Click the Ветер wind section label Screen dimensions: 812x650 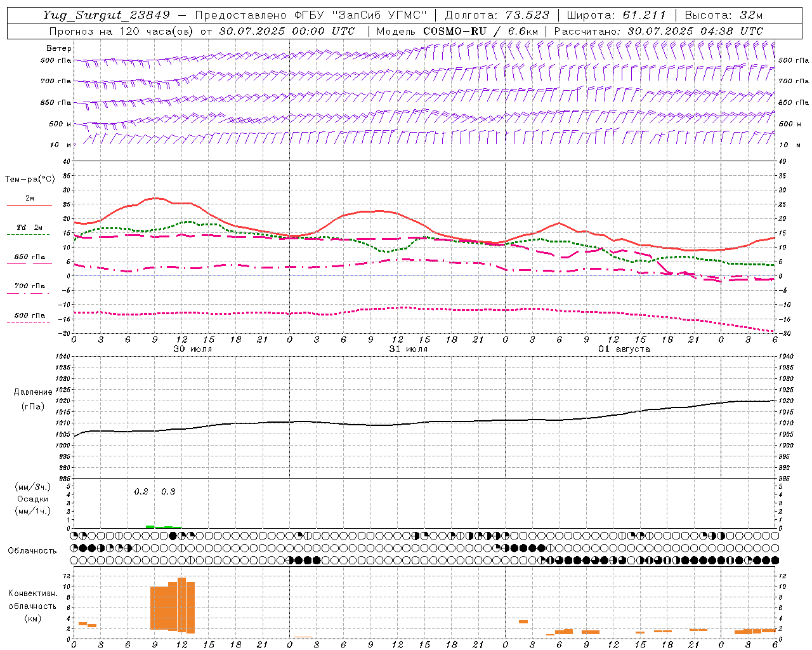[x=59, y=48]
